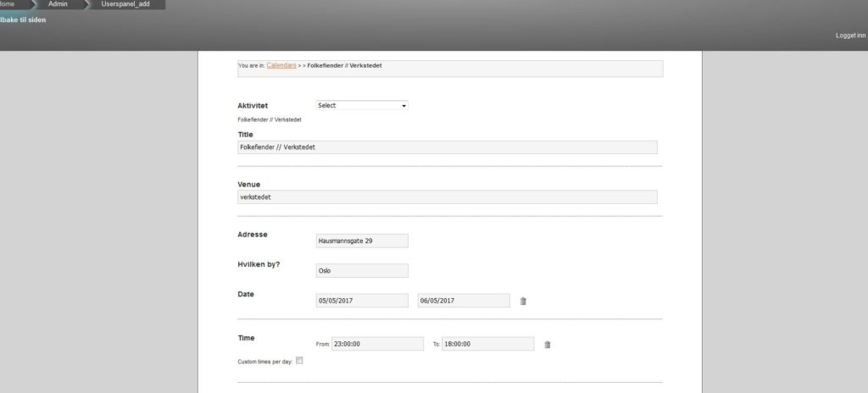Focus the From time field 23:00:00
The height and width of the screenshot is (393, 868).
click(377, 344)
